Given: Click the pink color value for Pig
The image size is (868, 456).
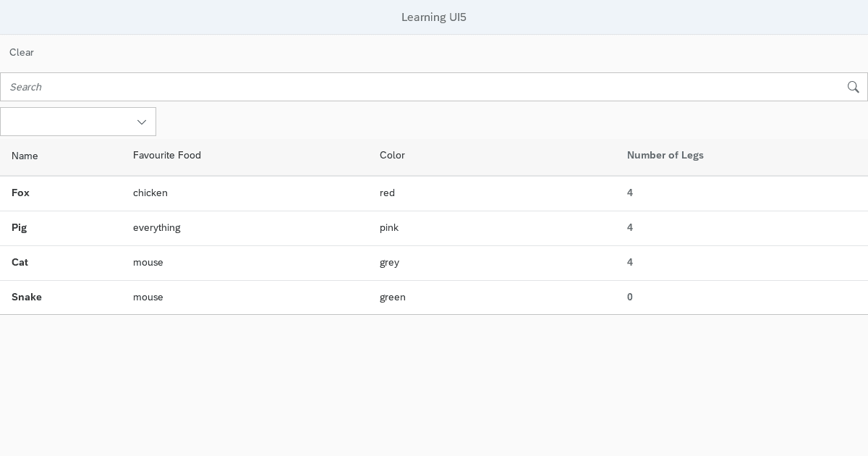Looking at the screenshot, I should pos(388,227).
